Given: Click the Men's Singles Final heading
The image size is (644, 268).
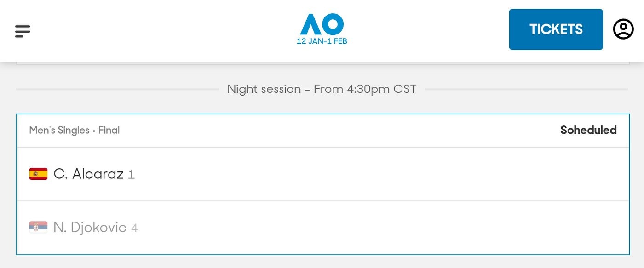Looking at the screenshot, I should coord(74,131).
